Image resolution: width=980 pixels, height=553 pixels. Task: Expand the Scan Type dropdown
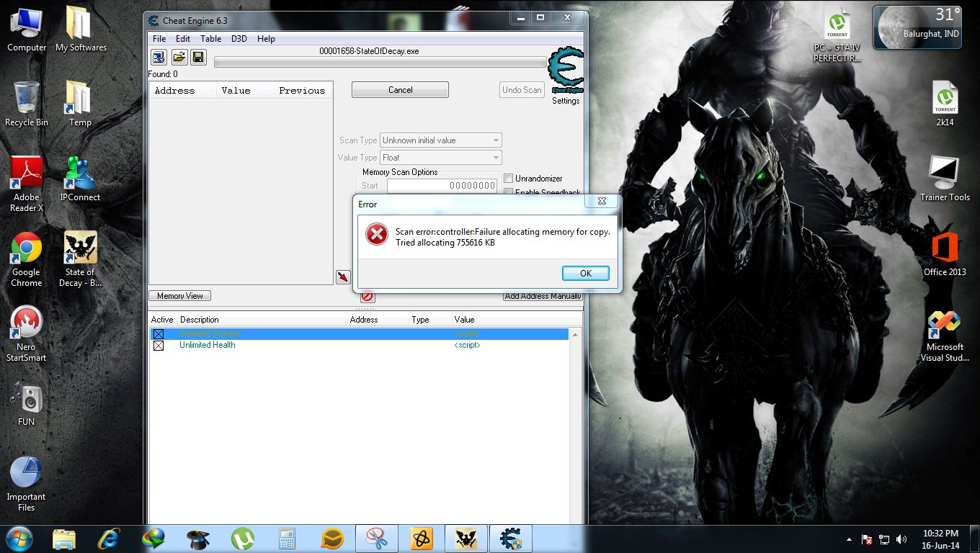click(440, 140)
